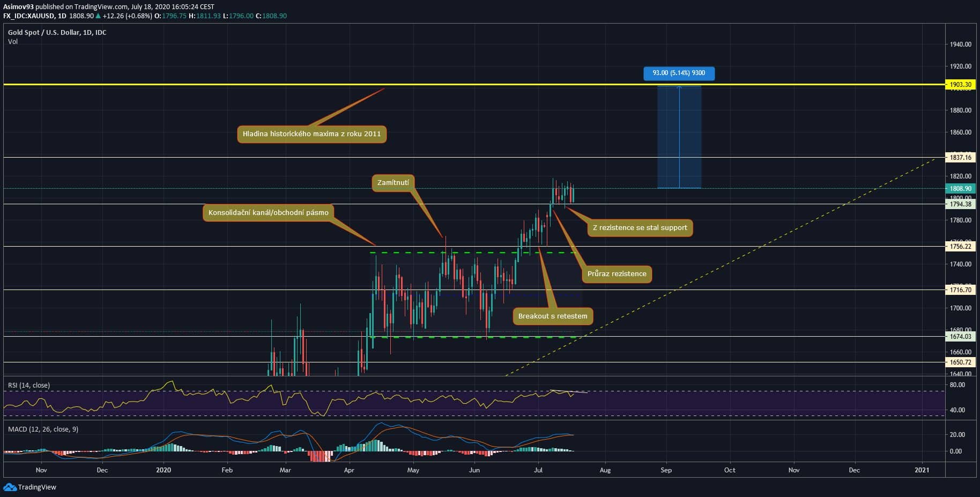Click the 'Jul' label on time axis
Image resolution: width=980 pixels, height=497 pixels.
538,470
